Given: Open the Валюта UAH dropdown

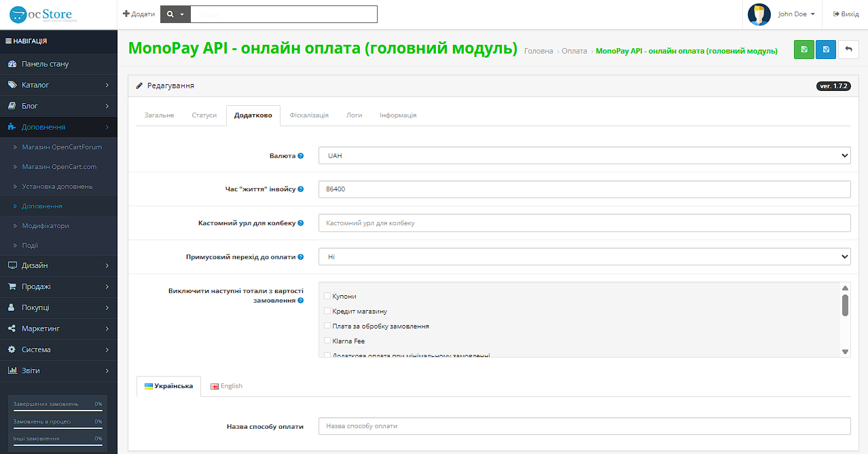Looking at the screenshot, I should click(584, 155).
